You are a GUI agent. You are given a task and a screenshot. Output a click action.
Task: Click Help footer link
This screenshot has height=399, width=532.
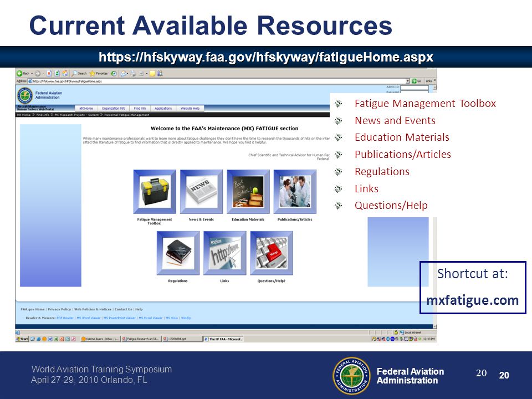[x=139, y=309]
